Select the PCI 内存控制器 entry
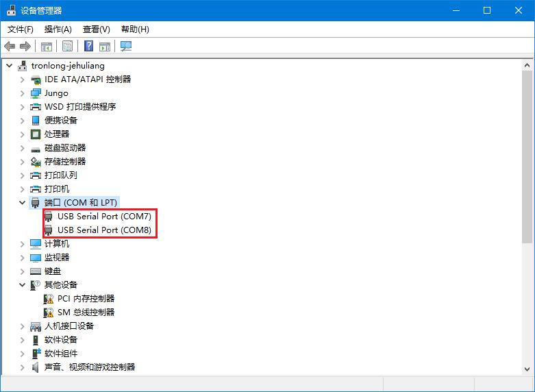Image resolution: width=535 pixels, height=392 pixels. click(x=86, y=299)
